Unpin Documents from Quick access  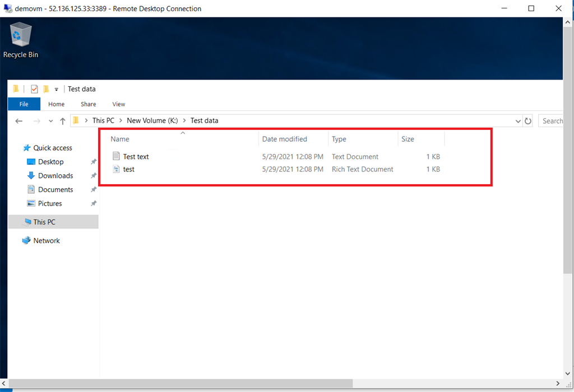pyautogui.click(x=94, y=189)
